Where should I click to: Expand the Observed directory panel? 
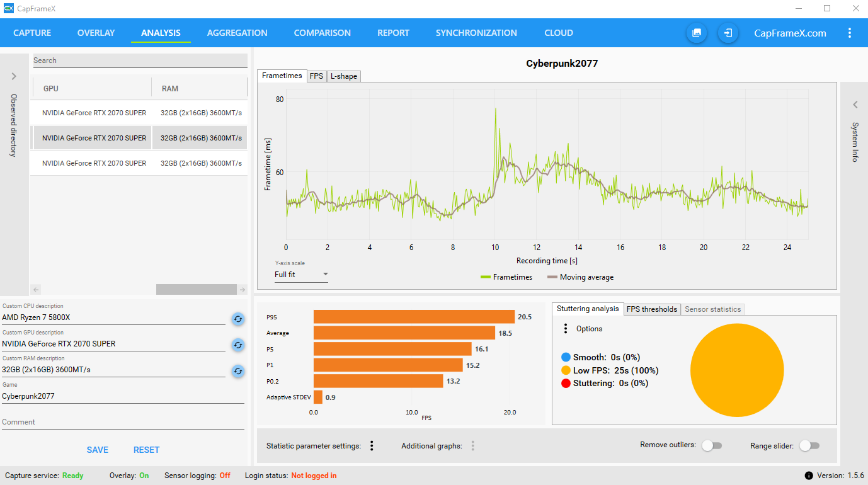coord(14,77)
